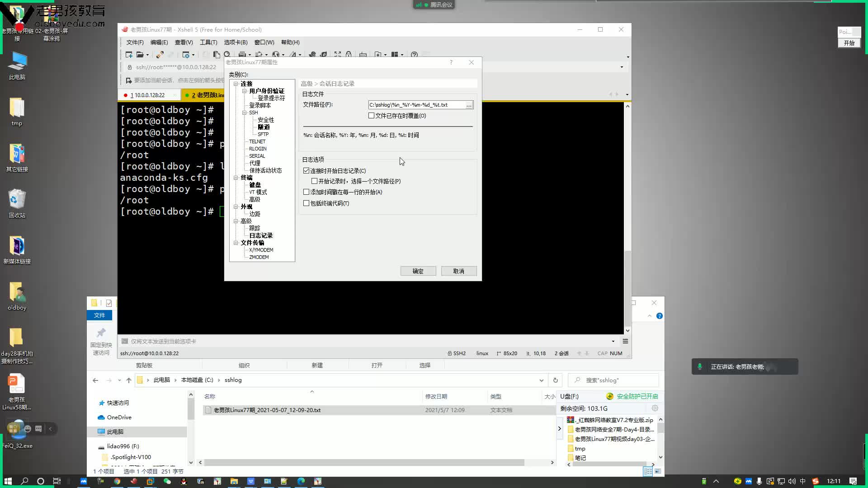
Task: Click the add-session arrow icon below address bar
Action: 129,80
